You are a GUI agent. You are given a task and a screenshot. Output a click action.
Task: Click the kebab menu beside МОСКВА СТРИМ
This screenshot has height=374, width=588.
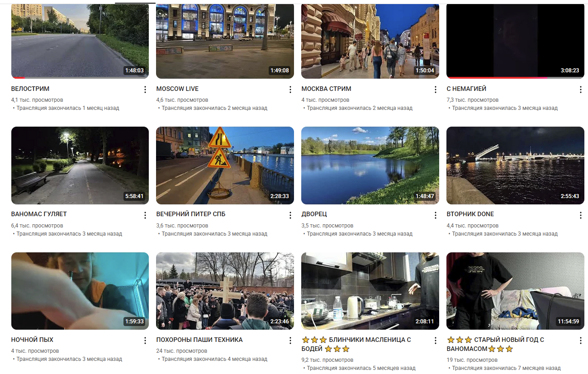436,90
